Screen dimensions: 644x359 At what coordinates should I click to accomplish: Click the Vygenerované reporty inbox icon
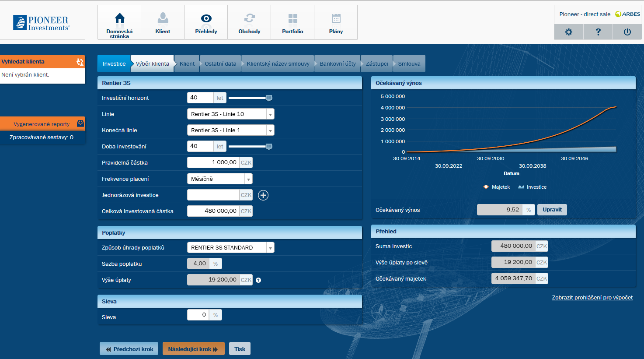pyautogui.click(x=80, y=123)
